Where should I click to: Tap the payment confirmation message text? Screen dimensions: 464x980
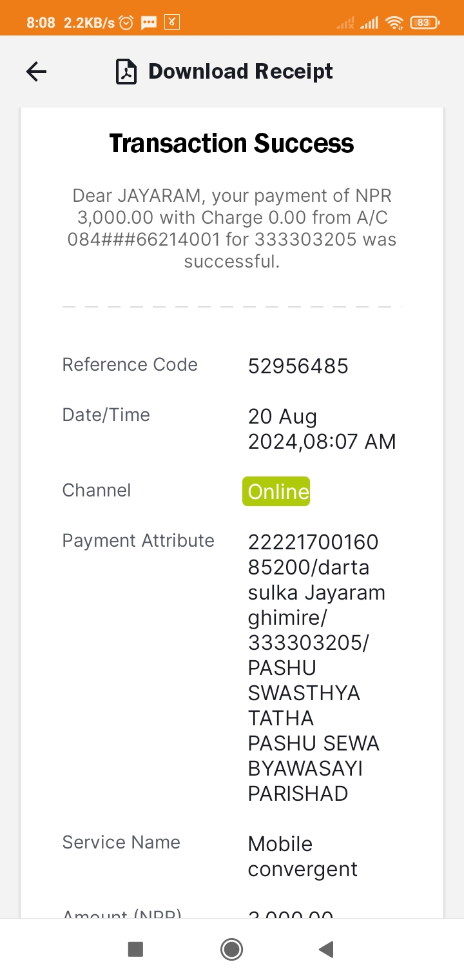231,228
